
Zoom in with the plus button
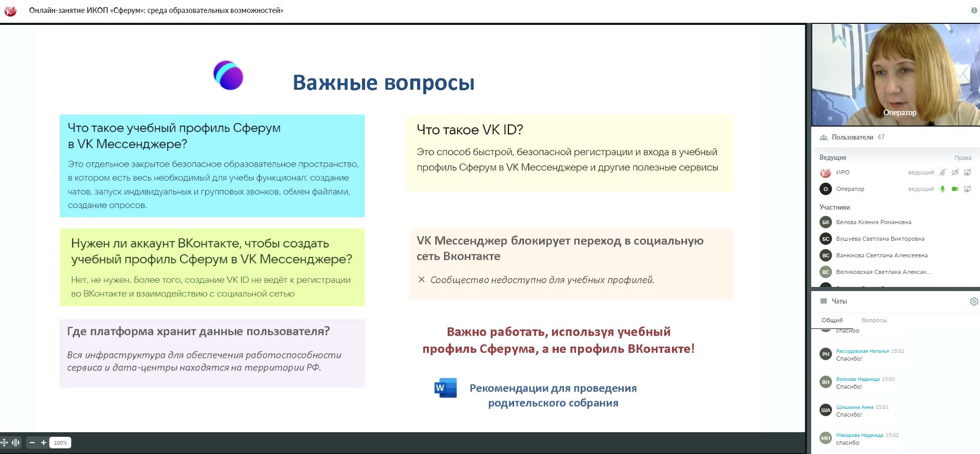[44, 443]
